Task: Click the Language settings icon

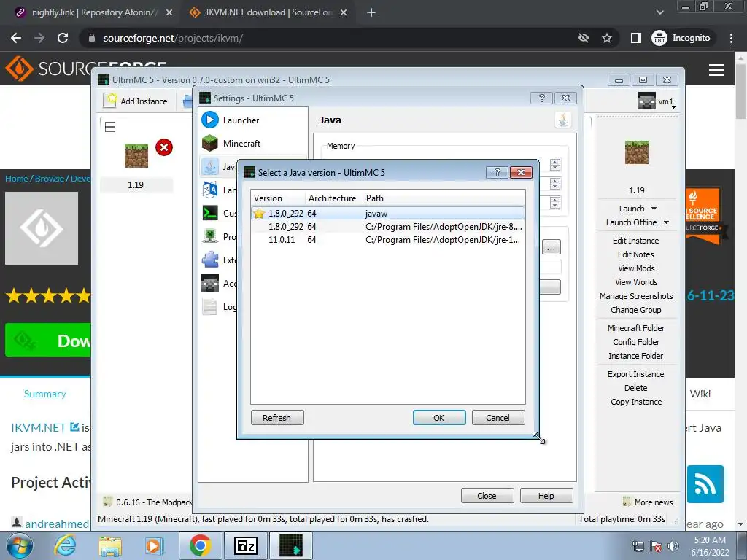Action: click(210, 190)
